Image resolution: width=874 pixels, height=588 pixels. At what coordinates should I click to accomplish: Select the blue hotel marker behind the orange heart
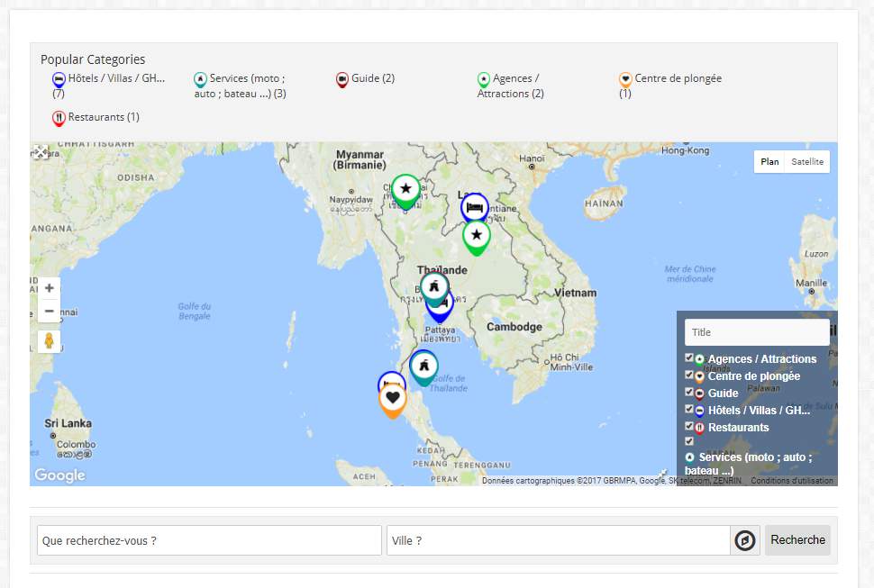391,378
